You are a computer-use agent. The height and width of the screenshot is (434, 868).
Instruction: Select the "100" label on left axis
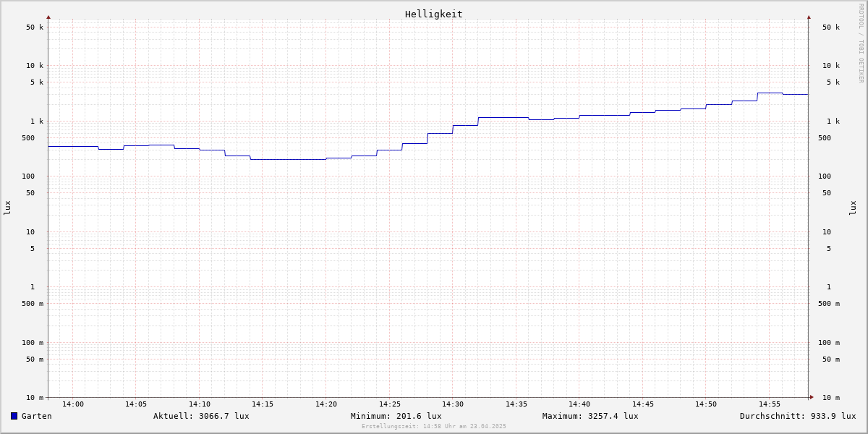pos(28,176)
